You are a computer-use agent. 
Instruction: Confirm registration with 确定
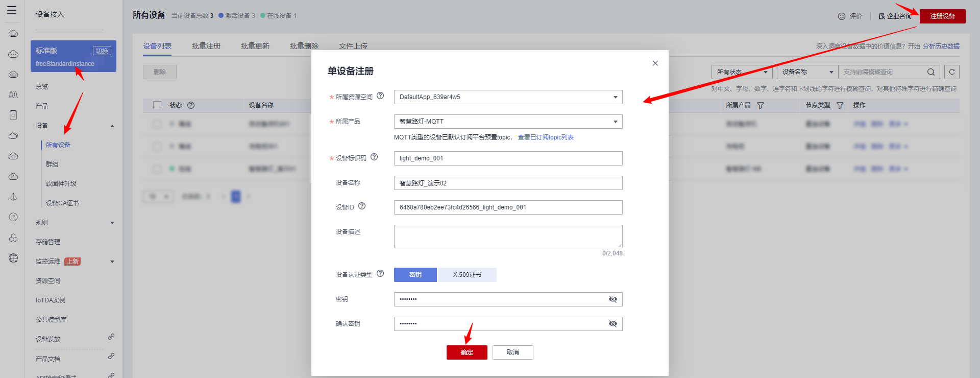467,352
